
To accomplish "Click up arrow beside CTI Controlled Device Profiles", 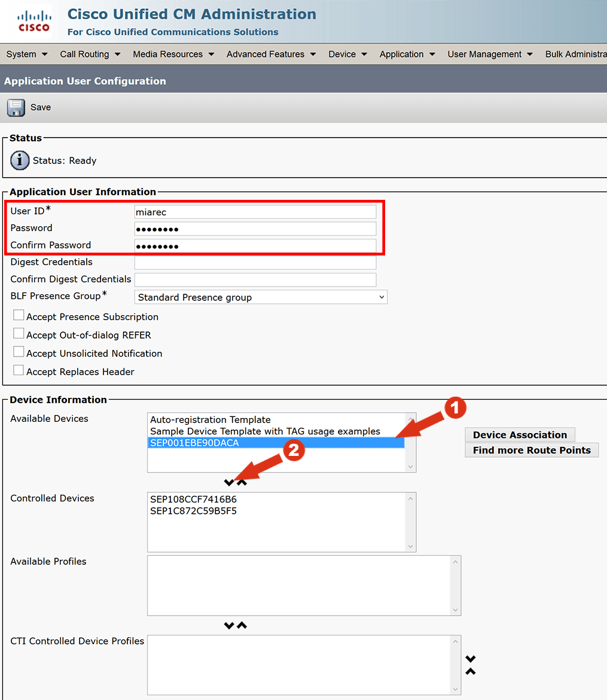I will coord(471,671).
